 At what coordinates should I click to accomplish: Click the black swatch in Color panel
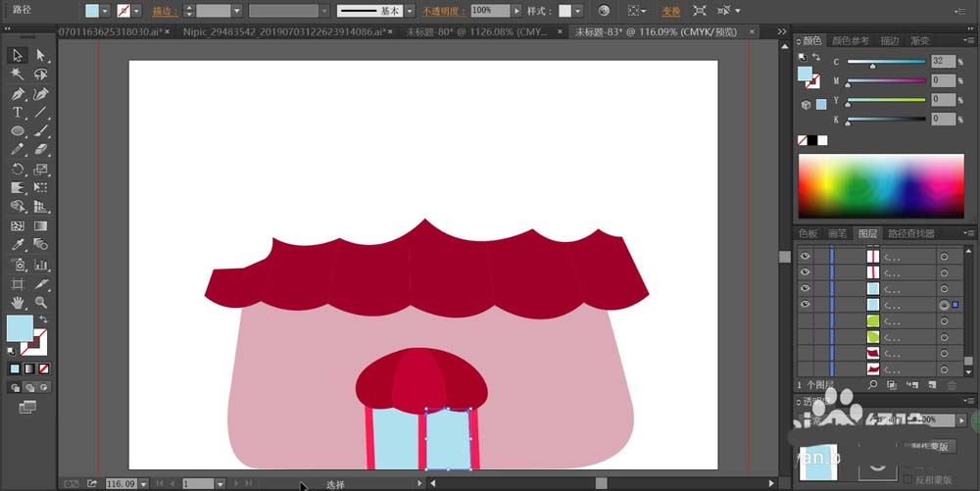point(812,140)
